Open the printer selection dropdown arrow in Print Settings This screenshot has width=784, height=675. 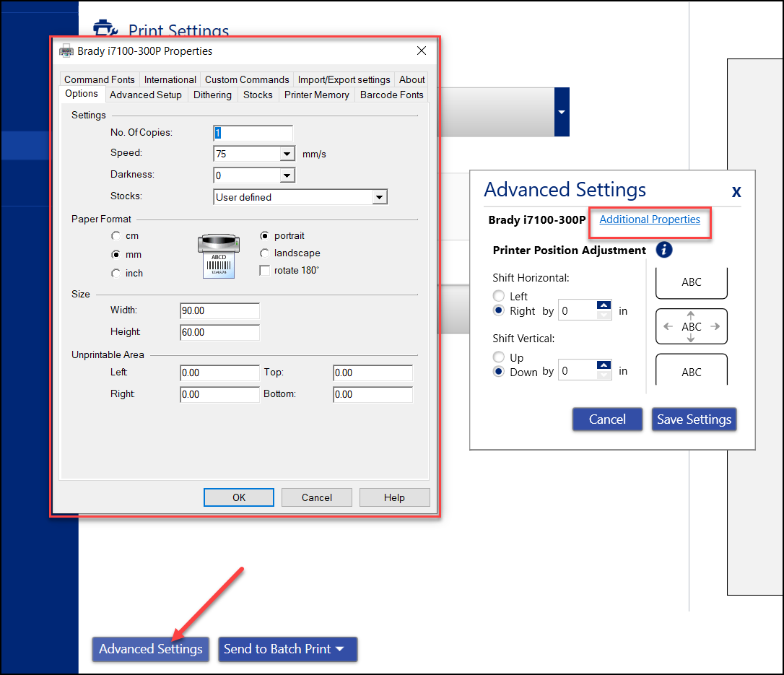[562, 112]
